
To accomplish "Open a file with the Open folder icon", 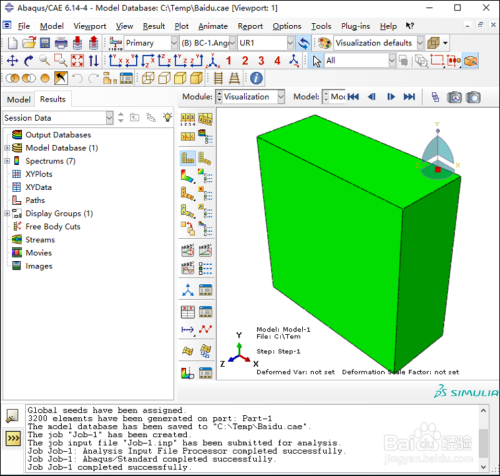I will click(x=29, y=43).
